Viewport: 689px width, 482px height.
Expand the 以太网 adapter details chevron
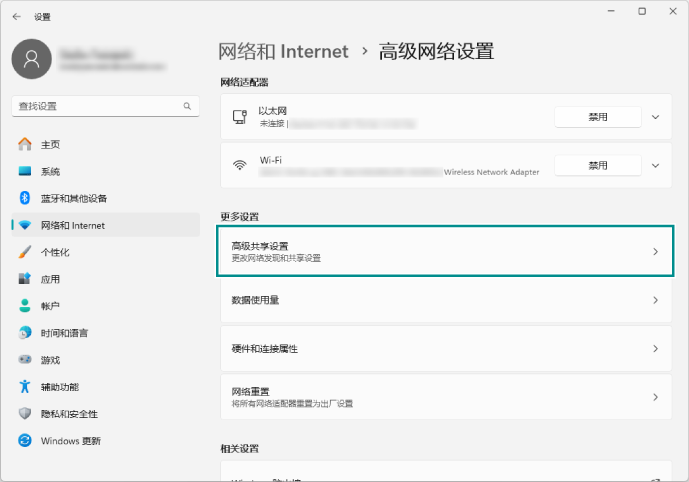pyautogui.click(x=656, y=117)
